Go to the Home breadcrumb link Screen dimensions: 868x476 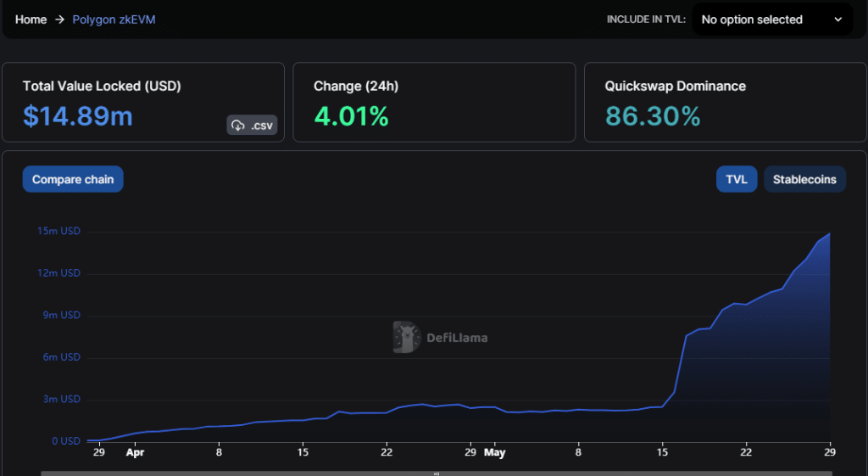(x=31, y=20)
